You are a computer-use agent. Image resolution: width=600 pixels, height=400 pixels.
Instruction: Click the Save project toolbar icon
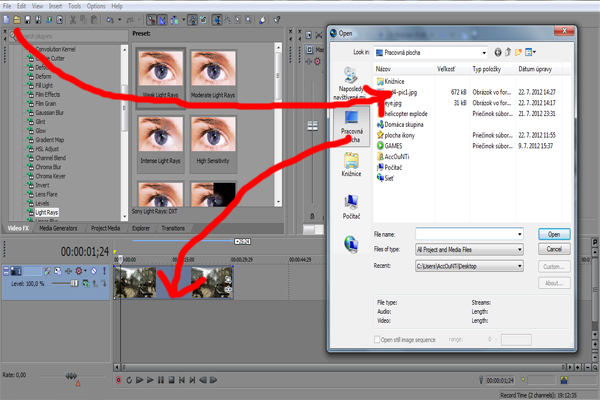28,20
